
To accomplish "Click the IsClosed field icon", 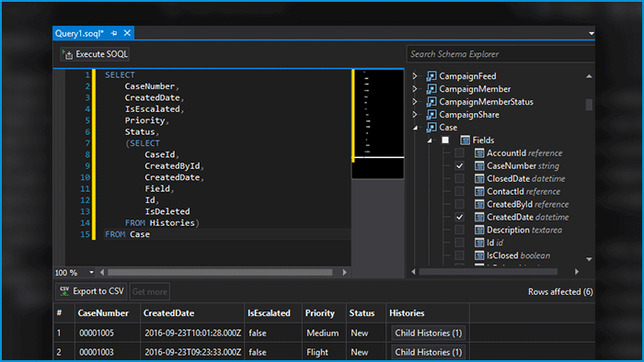I will point(479,255).
